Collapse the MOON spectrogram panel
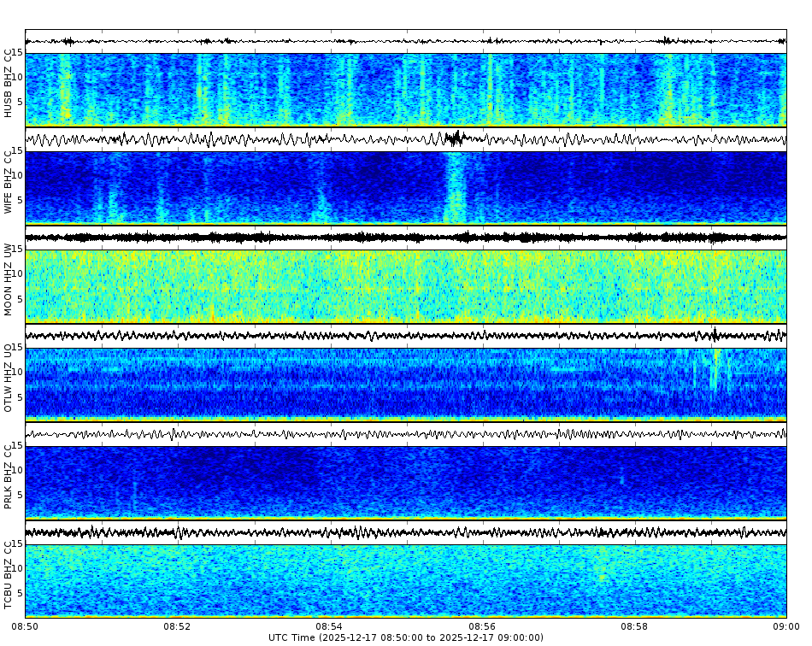Viewport: 812px width, 646px height. [x=406, y=285]
